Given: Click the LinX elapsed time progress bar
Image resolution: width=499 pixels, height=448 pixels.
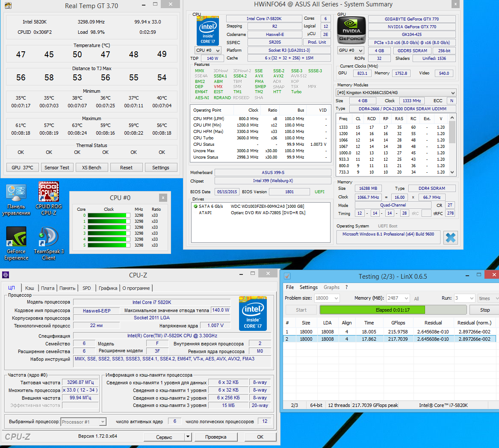Looking at the screenshot, I should click(x=393, y=309).
